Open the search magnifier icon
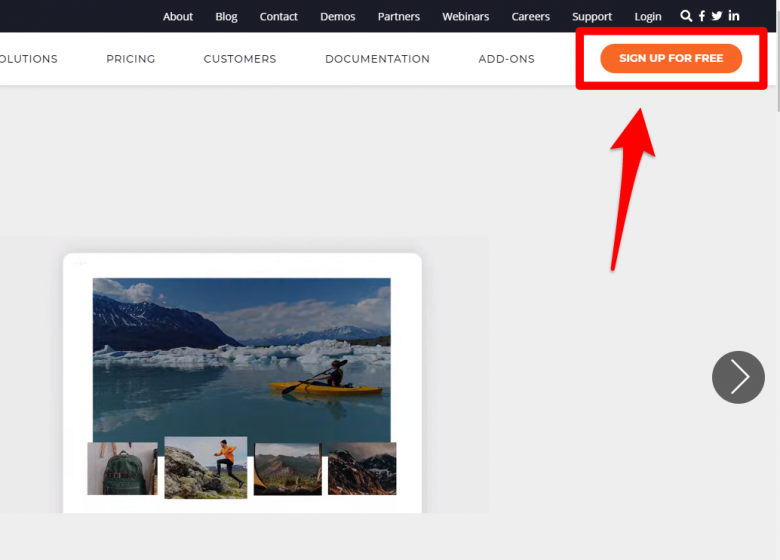 (x=686, y=16)
